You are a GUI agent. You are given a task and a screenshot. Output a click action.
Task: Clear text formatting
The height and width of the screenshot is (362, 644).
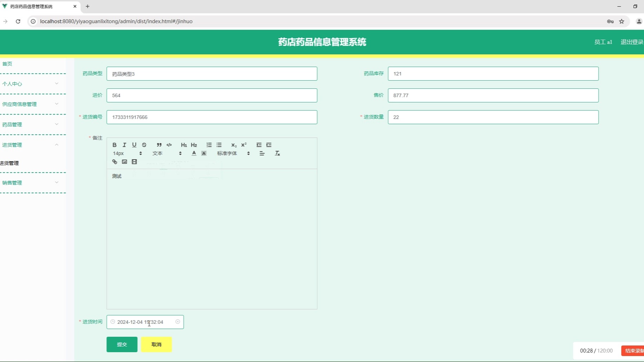(x=277, y=153)
